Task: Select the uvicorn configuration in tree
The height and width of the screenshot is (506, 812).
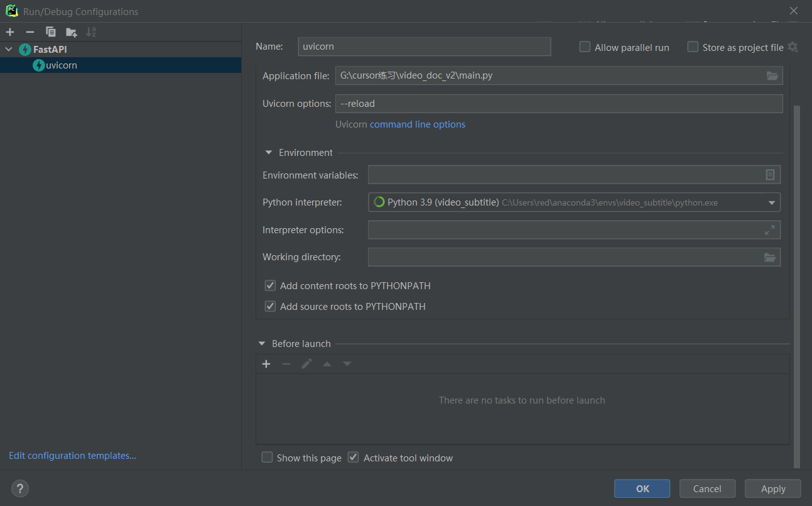Action: click(x=61, y=65)
